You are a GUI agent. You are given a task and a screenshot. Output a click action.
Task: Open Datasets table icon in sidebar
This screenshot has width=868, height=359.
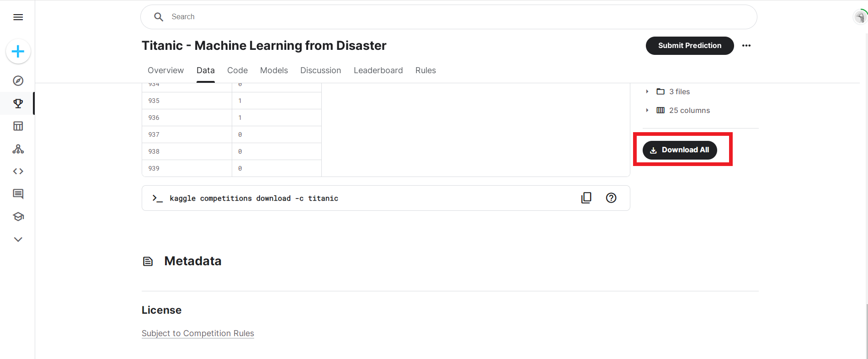point(18,126)
